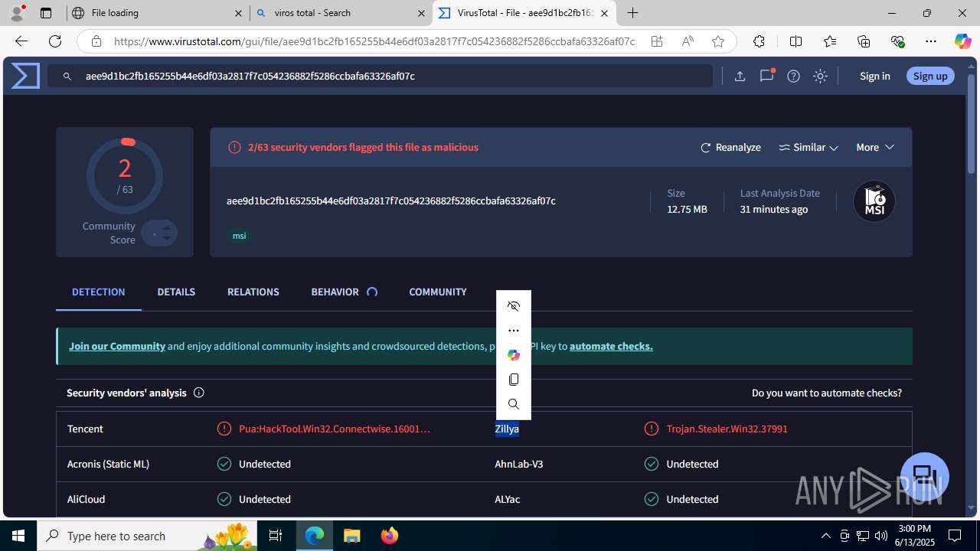Click the Trojan.Stealer.Win32.37991 result
This screenshot has height=551, width=980.
(x=727, y=429)
